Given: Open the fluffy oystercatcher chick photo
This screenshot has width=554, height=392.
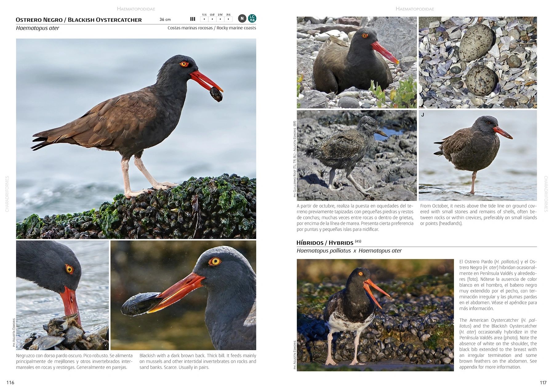Looking at the screenshot, I should click(356, 155).
